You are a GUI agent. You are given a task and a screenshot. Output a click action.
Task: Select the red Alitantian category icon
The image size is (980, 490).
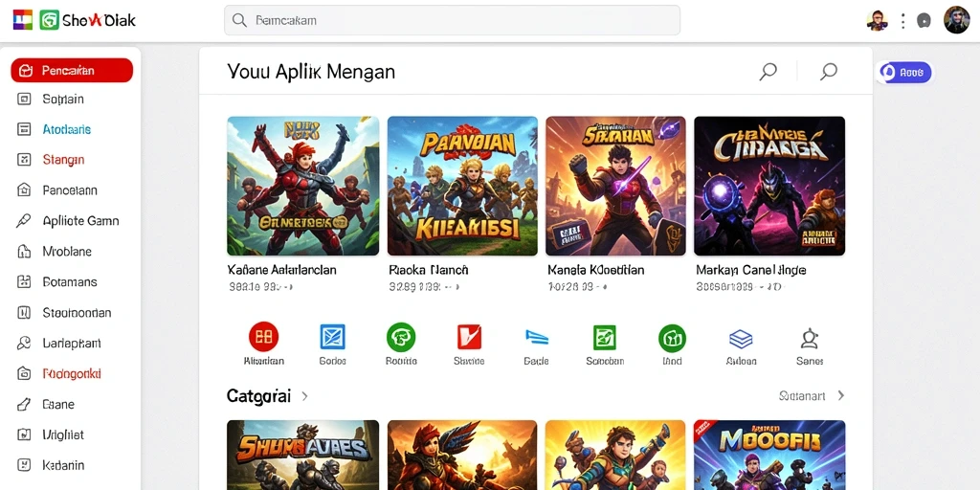click(x=264, y=337)
